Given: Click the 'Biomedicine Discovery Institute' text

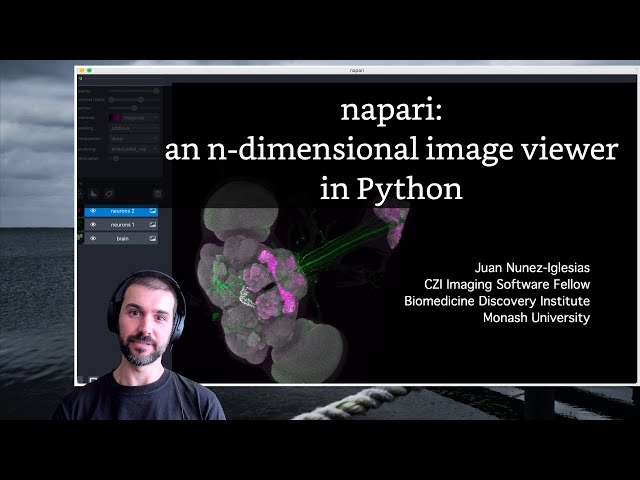Looking at the screenshot, I should tap(497, 301).
